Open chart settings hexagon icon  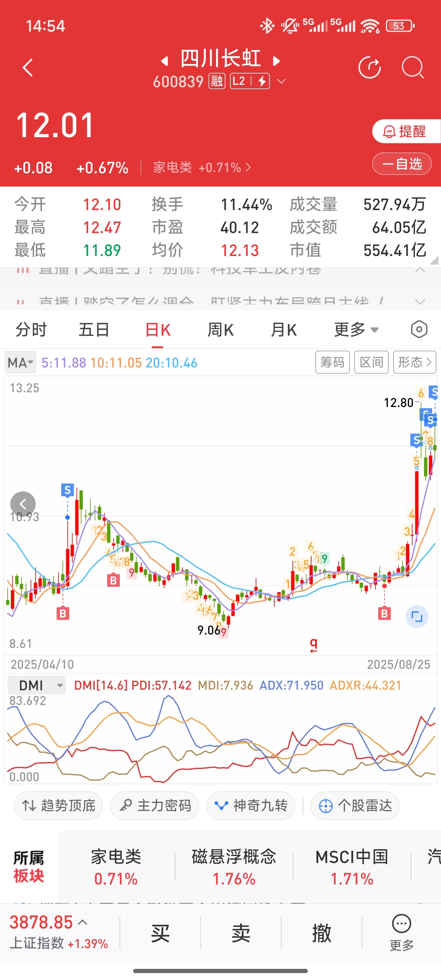419,330
